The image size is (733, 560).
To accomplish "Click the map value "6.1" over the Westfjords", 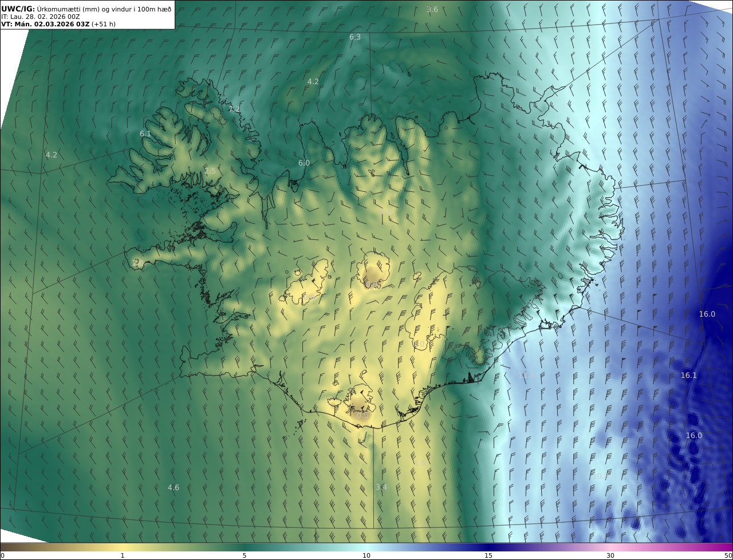I will point(145,133).
